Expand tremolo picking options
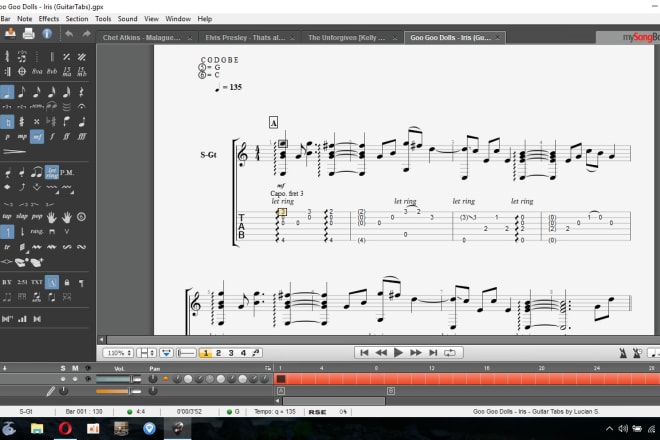This screenshot has height=440, width=660. coord(28,252)
